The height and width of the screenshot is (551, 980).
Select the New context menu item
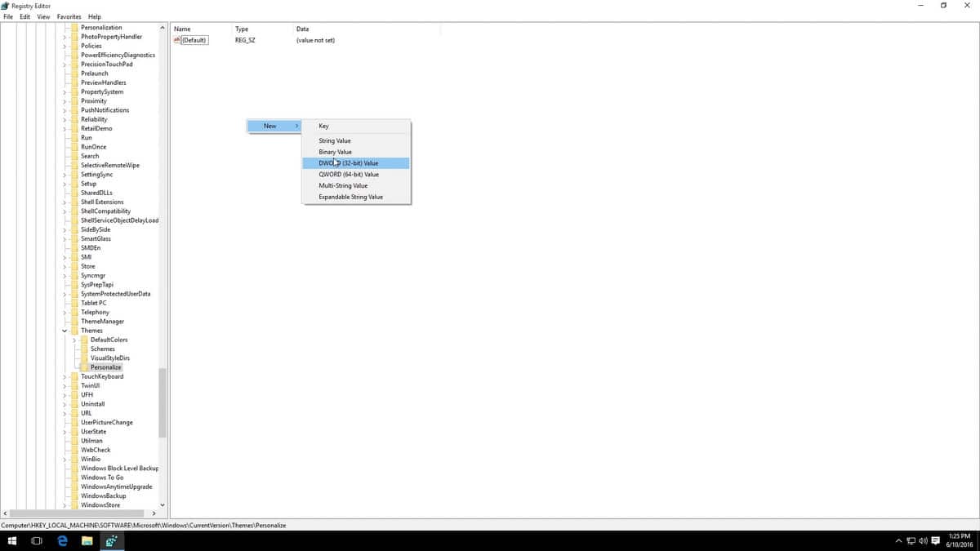coord(274,127)
